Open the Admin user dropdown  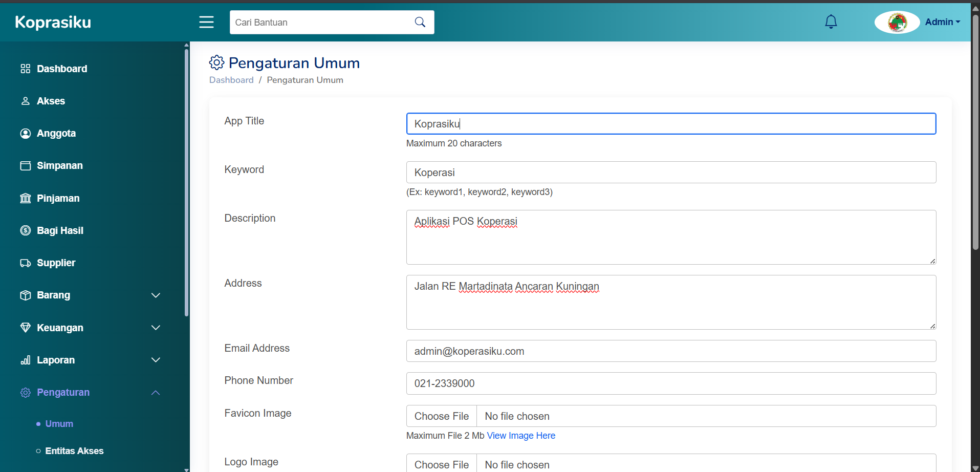pyautogui.click(x=942, y=22)
